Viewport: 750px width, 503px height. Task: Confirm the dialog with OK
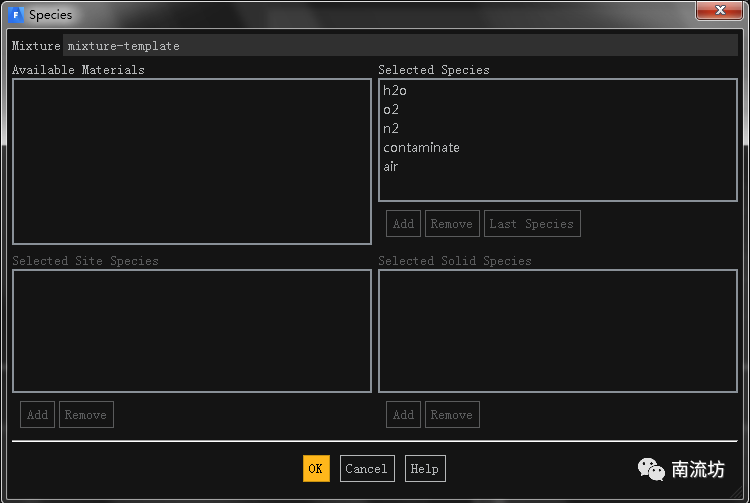(x=315, y=469)
